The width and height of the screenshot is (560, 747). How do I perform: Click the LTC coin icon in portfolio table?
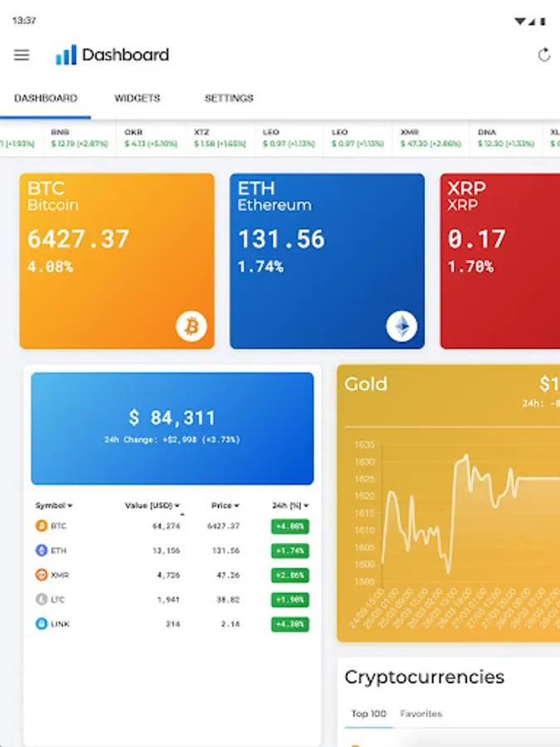(41, 598)
